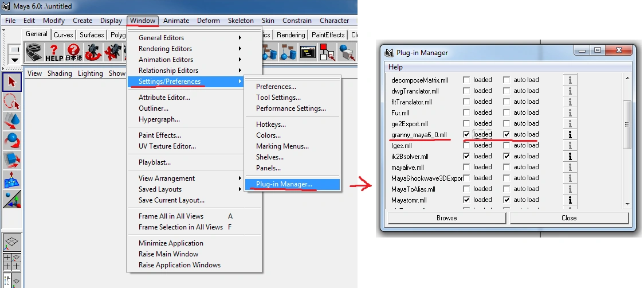This screenshot has width=644, height=288.
Task: Show info for decomposeMatrix.mll plug-in
Action: point(570,80)
